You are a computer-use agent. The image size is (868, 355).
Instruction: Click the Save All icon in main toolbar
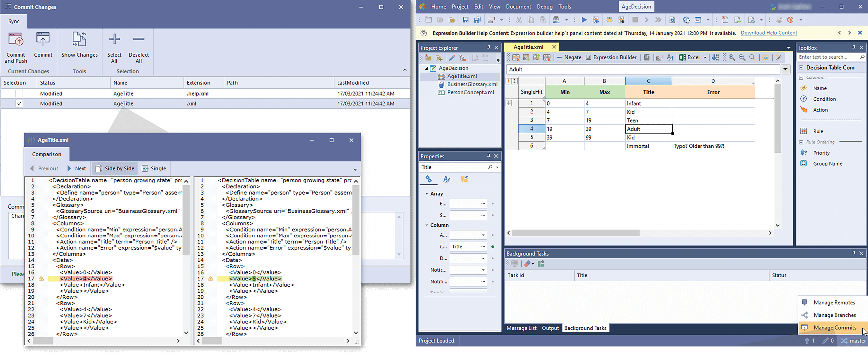tap(477, 20)
